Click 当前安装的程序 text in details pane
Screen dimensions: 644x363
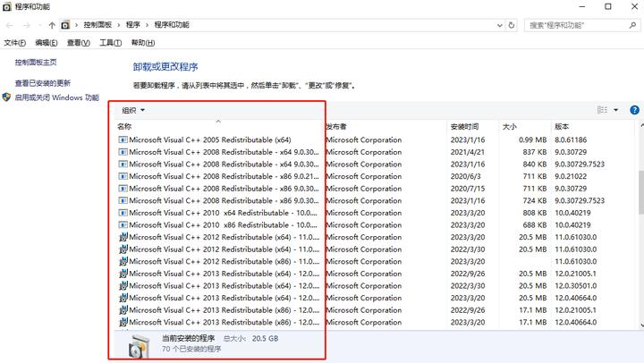pos(188,338)
